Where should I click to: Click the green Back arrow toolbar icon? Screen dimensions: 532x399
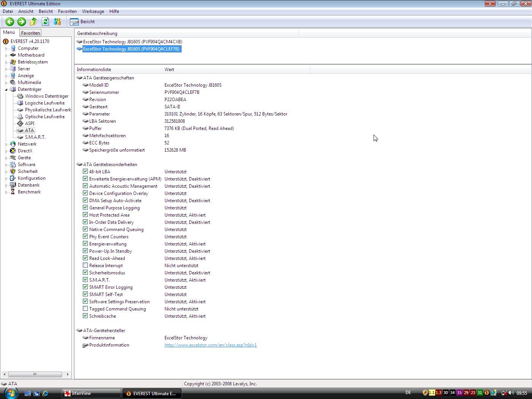point(10,22)
